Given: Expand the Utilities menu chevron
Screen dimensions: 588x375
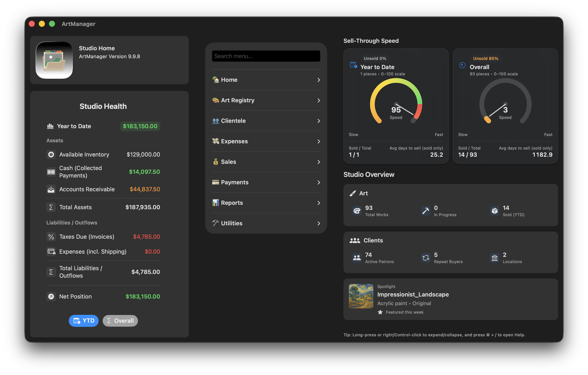Looking at the screenshot, I should tap(318, 223).
